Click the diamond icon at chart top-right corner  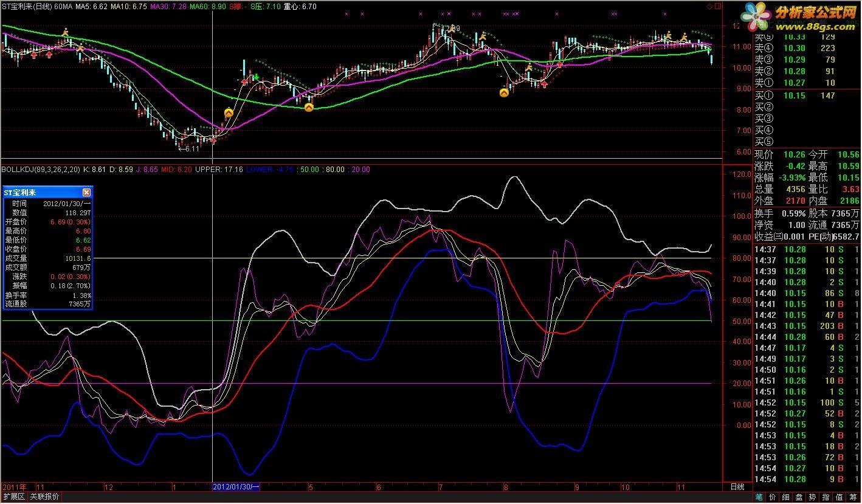709,6
